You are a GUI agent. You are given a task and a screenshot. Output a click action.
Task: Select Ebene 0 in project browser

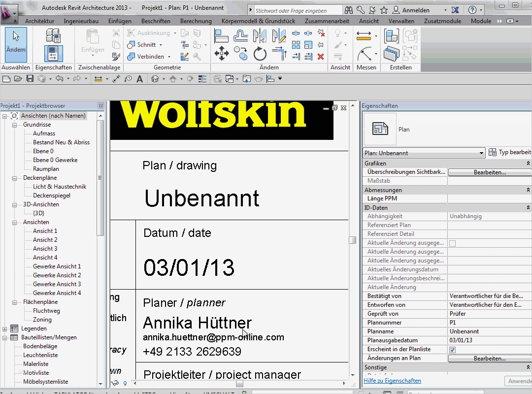point(43,151)
